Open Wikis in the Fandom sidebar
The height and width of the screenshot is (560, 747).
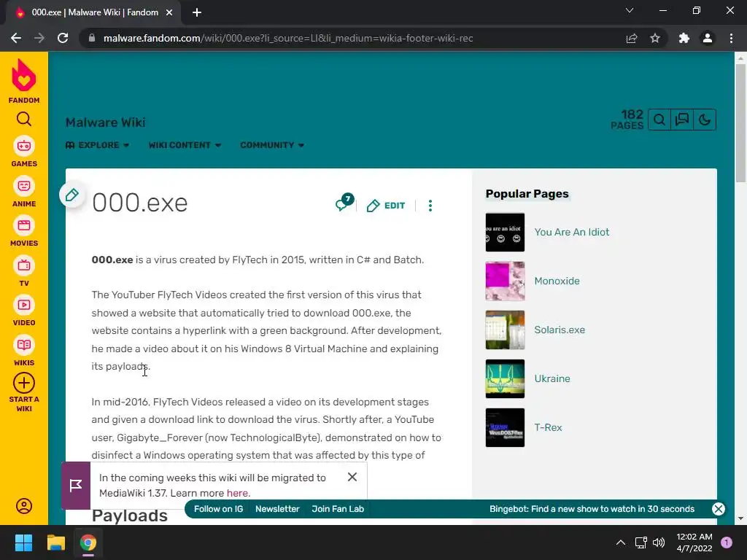(24, 351)
